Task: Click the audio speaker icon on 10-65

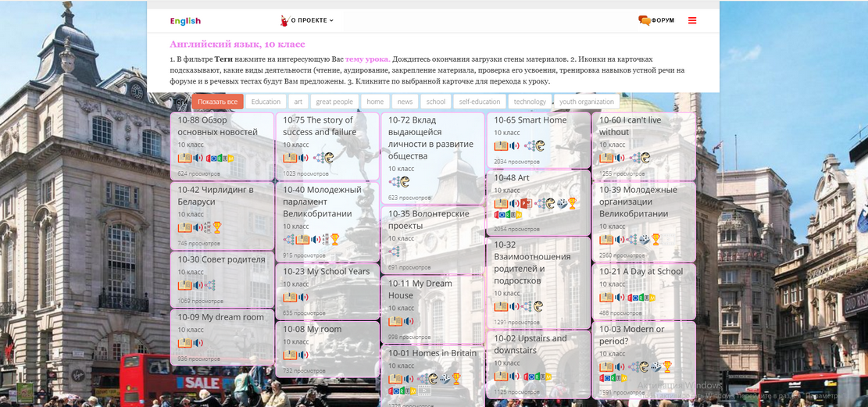Action: pyautogui.click(x=514, y=146)
